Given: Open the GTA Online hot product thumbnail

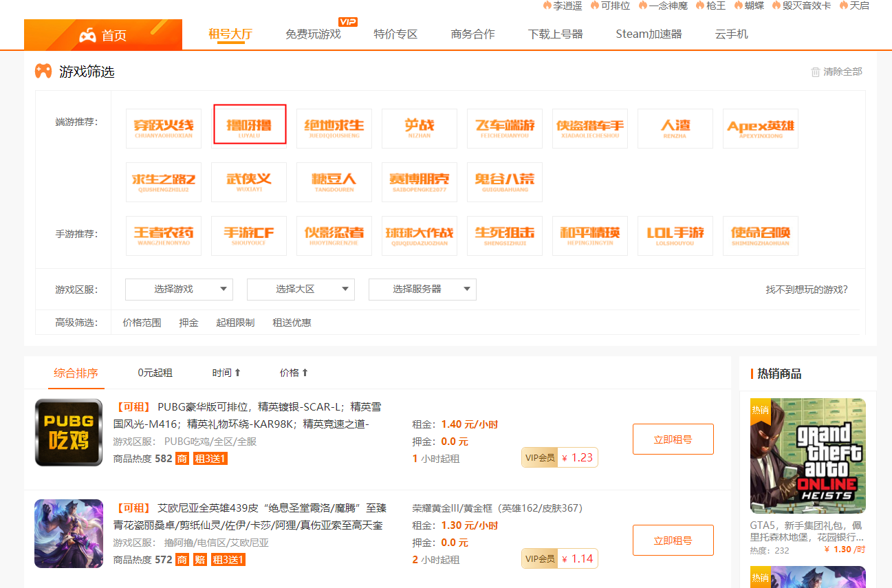Looking at the screenshot, I should [807, 456].
